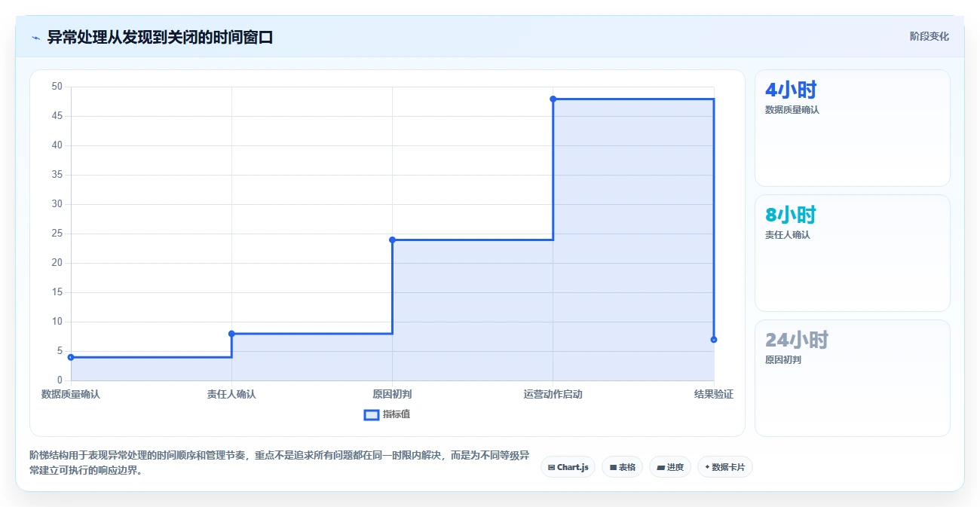Toggle the 指标值 legend item
980x507 pixels.
click(x=387, y=414)
